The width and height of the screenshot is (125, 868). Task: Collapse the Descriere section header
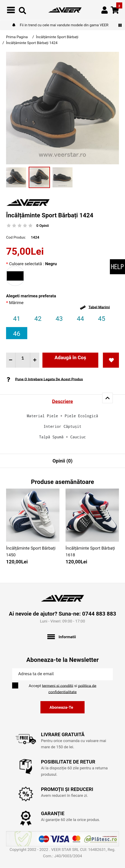point(62,401)
